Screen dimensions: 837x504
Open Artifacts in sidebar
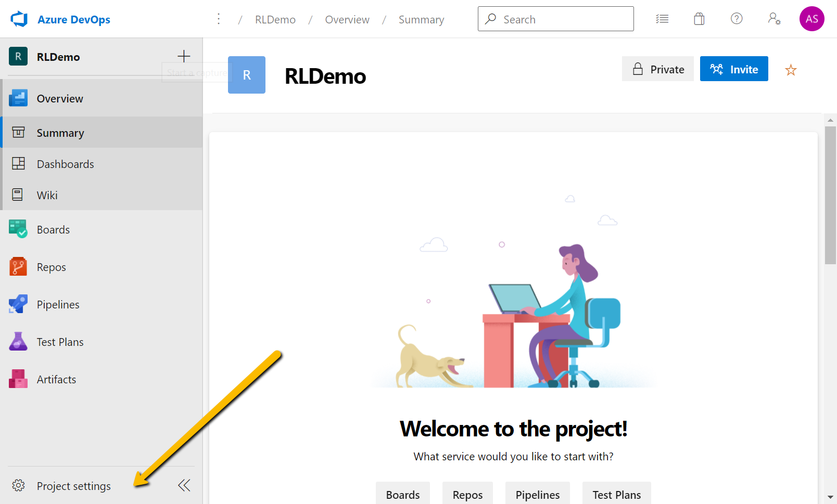(101, 379)
